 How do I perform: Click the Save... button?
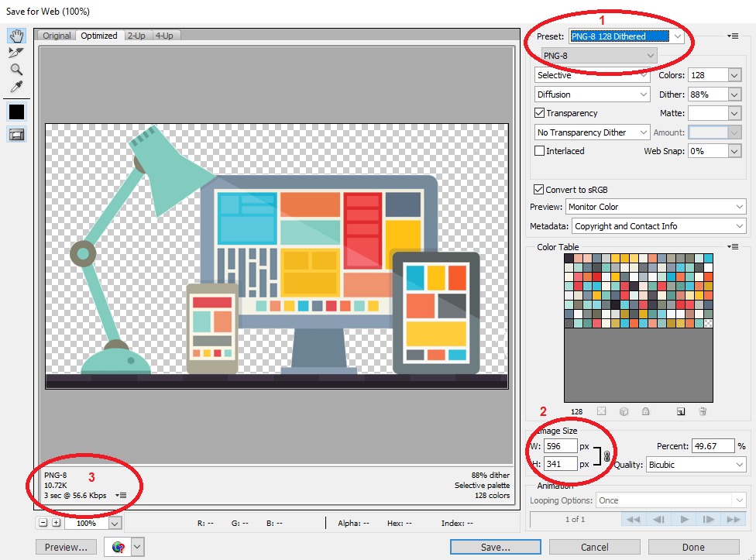click(495, 547)
